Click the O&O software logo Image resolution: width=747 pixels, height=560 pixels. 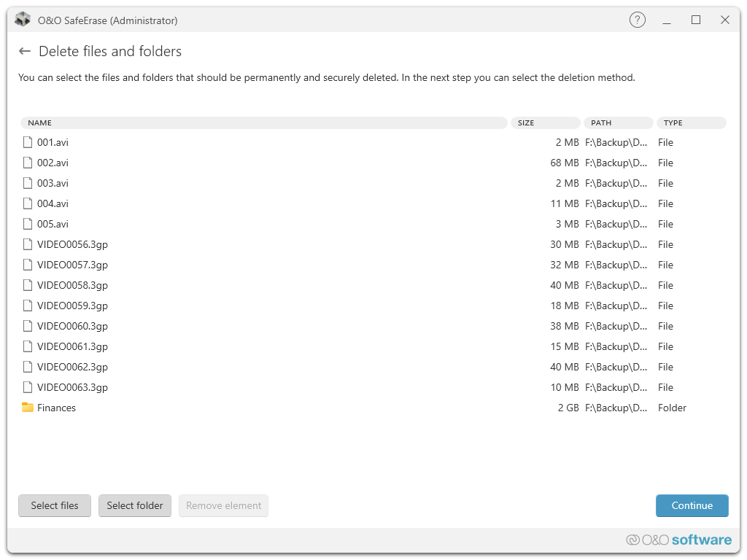(x=678, y=540)
